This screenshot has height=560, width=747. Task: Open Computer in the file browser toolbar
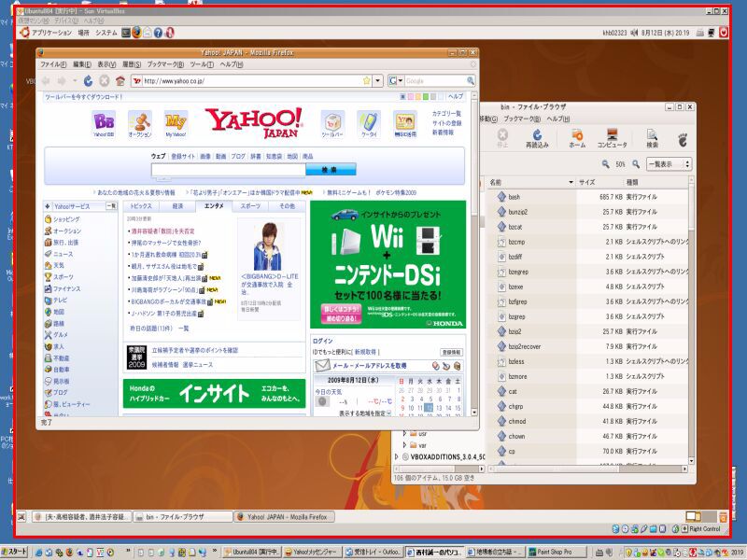tap(613, 138)
